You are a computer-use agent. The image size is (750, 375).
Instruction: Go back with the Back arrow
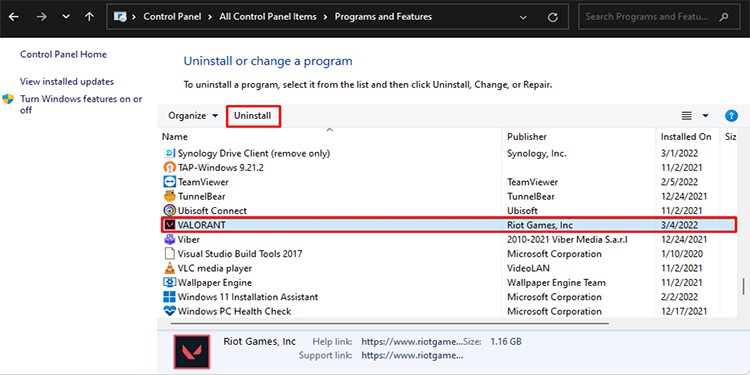(x=13, y=17)
